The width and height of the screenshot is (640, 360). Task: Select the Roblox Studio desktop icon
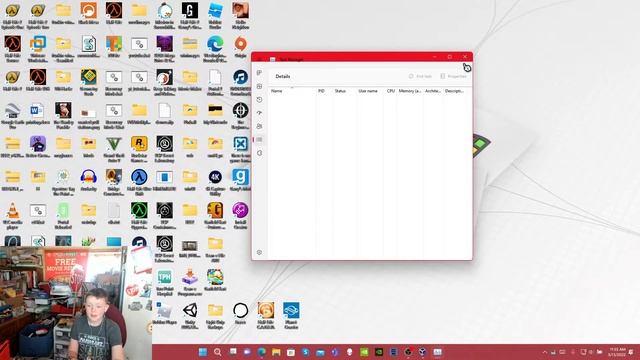point(215,15)
